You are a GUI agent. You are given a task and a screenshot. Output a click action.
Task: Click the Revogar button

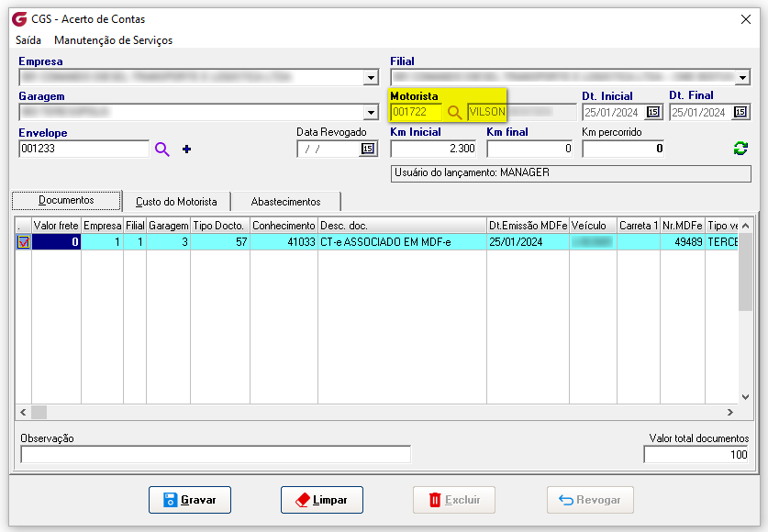click(590, 500)
